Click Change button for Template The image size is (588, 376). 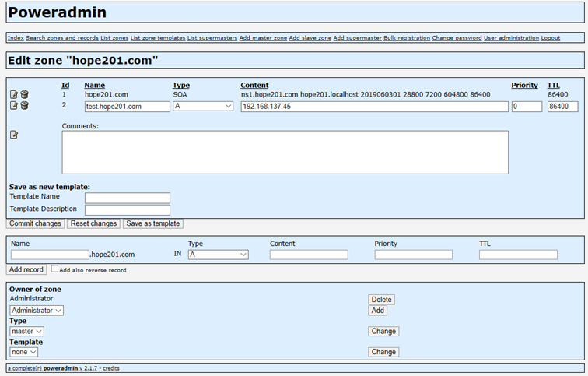click(383, 352)
